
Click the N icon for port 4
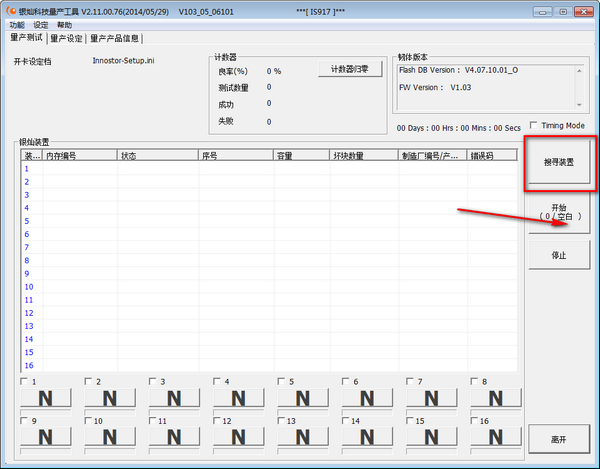pyautogui.click(x=239, y=398)
